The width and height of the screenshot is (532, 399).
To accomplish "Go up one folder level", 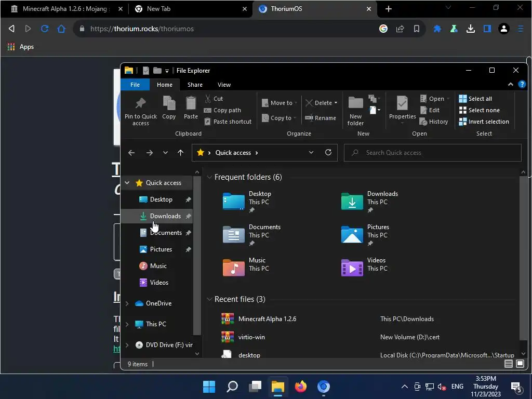I will tap(180, 153).
